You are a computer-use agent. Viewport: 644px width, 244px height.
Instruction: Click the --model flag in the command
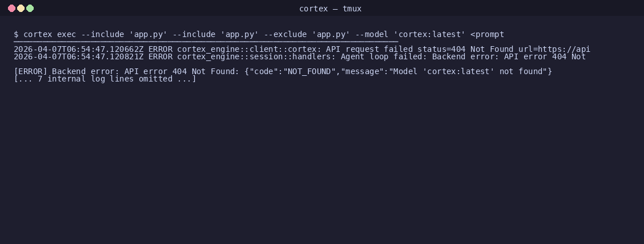click(x=372, y=34)
